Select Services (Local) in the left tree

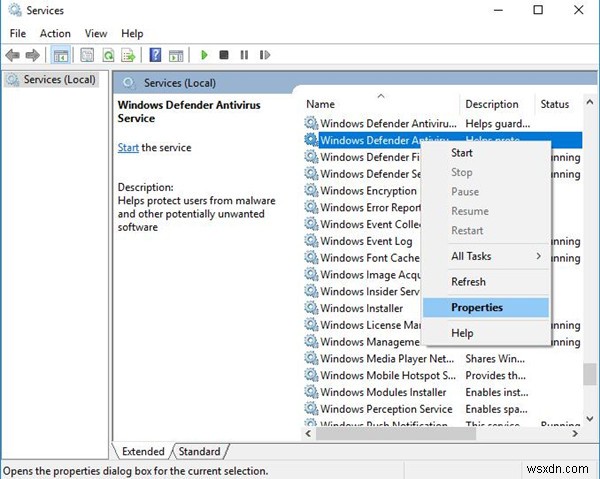pyautogui.click(x=58, y=80)
